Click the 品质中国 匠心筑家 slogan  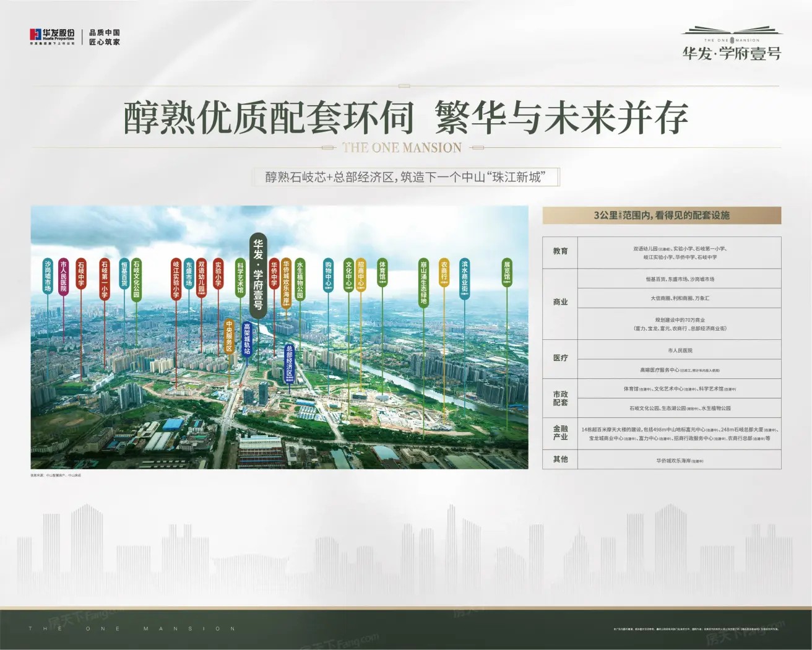point(105,37)
